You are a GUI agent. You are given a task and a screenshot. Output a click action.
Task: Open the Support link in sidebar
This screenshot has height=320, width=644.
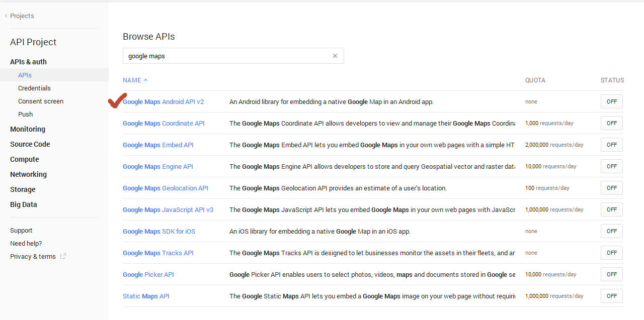(21, 230)
